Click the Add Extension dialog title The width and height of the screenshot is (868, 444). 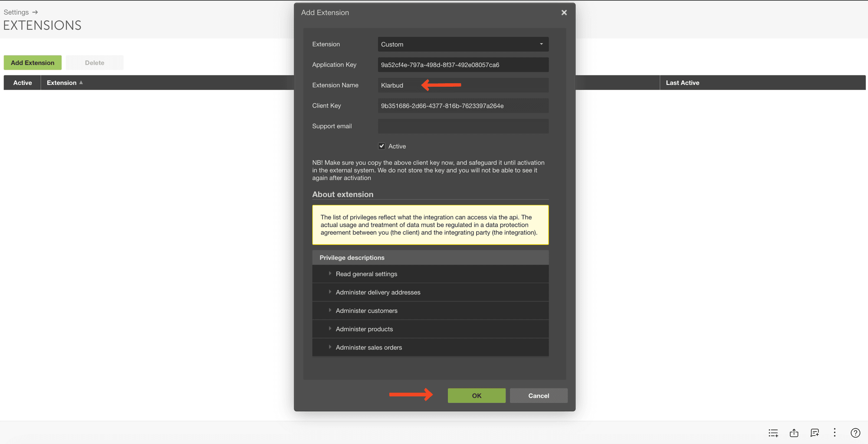[325, 13]
